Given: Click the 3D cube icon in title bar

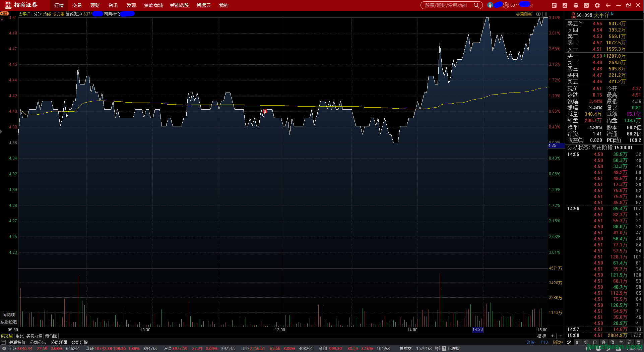Looking at the screenshot, I should (x=576, y=5).
